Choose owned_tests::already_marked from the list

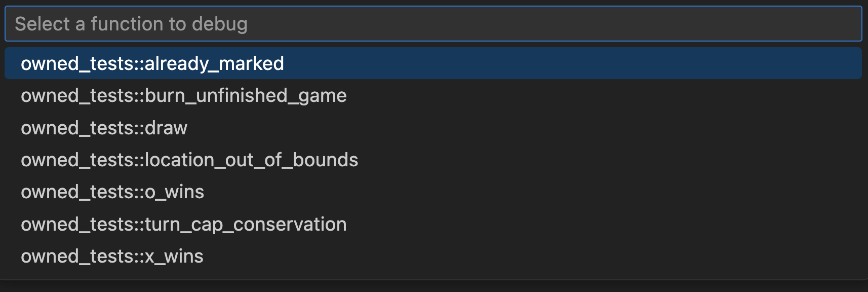(x=152, y=63)
